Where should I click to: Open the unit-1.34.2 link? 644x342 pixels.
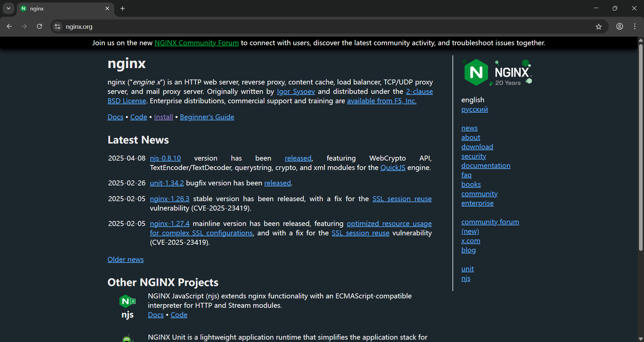pos(167,183)
